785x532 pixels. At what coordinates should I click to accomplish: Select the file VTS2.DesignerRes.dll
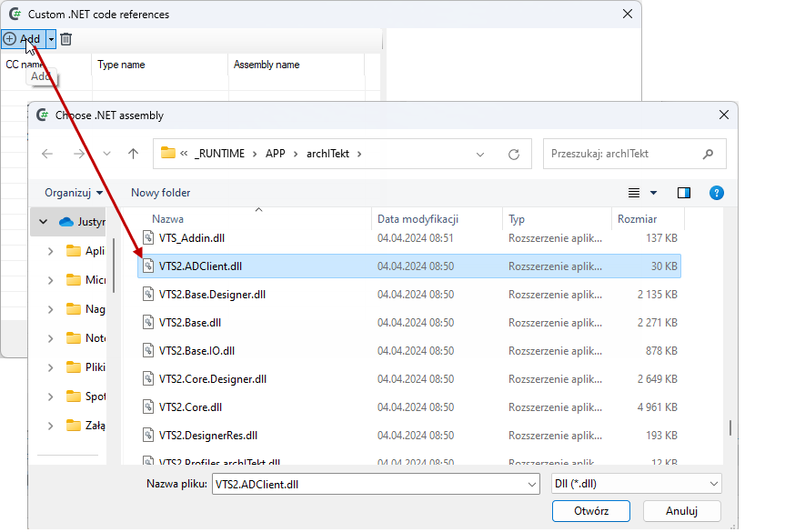[x=409, y=436]
